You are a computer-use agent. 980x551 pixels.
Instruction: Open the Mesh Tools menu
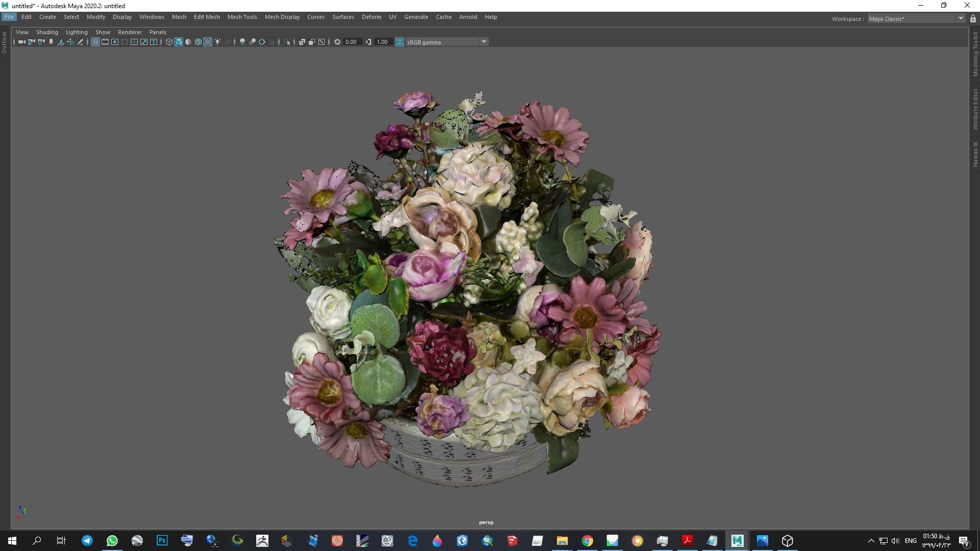[242, 17]
